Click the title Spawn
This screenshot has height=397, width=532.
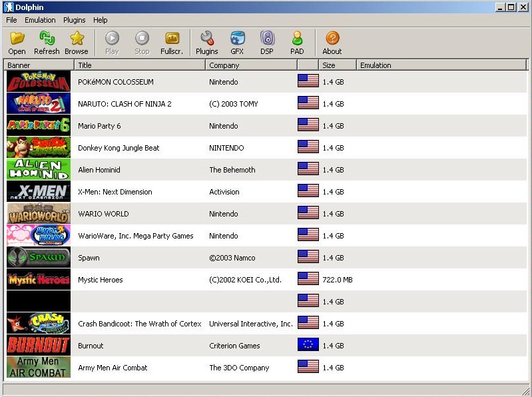(x=89, y=258)
